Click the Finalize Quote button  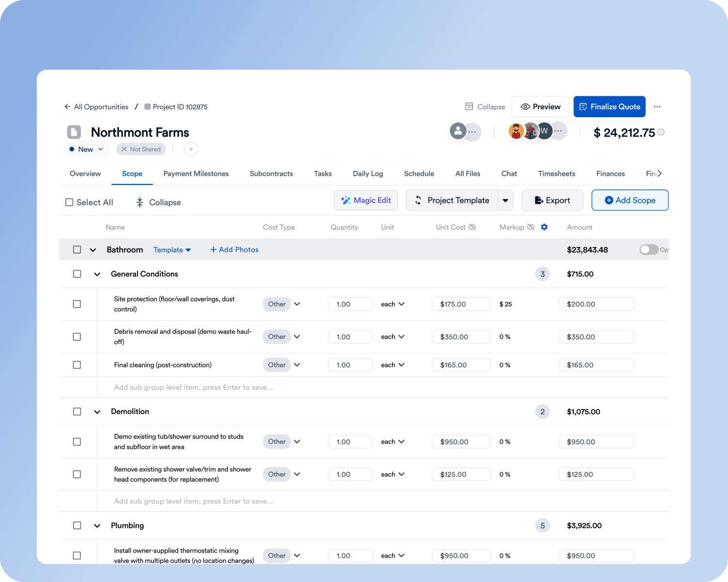pyautogui.click(x=609, y=107)
